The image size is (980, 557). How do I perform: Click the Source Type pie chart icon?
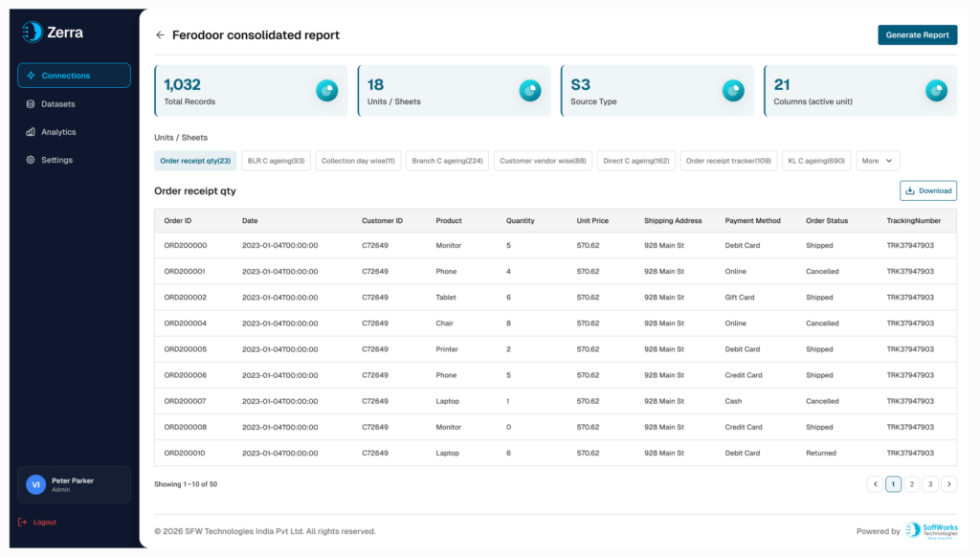(x=733, y=91)
